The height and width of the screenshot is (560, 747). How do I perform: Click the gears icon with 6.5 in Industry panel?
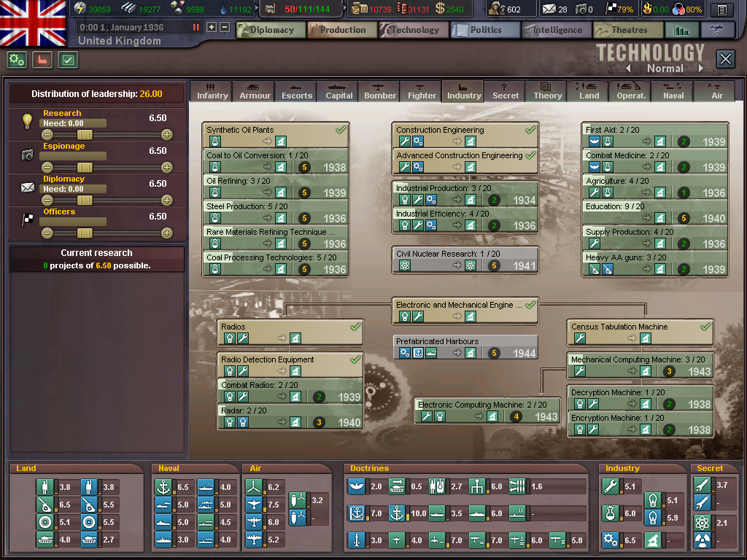(x=611, y=540)
